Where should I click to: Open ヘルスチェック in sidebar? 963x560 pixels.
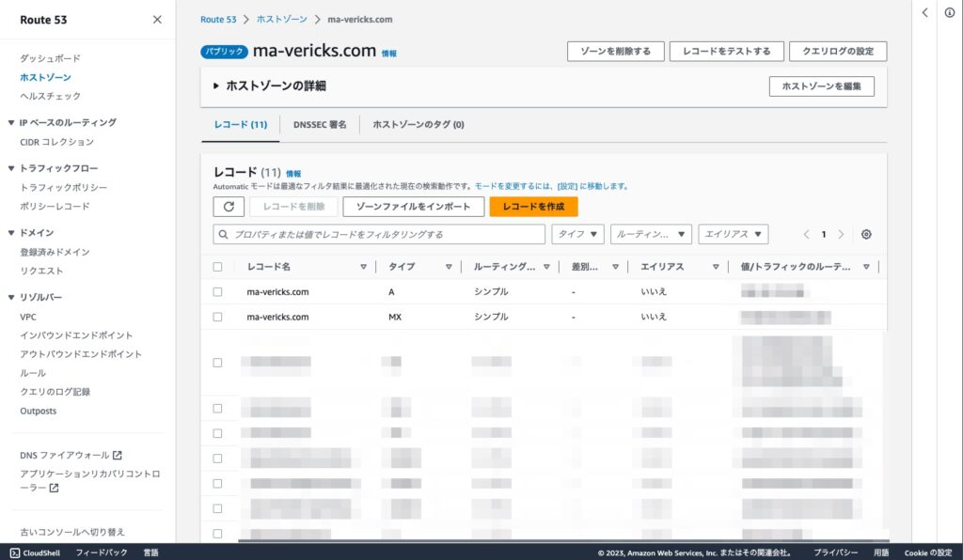click(51, 96)
